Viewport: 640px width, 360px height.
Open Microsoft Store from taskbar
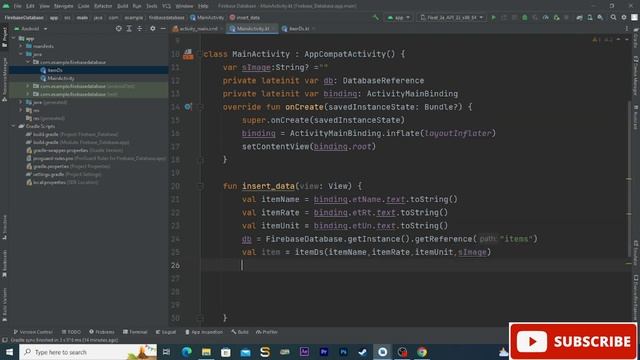tap(226, 352)
